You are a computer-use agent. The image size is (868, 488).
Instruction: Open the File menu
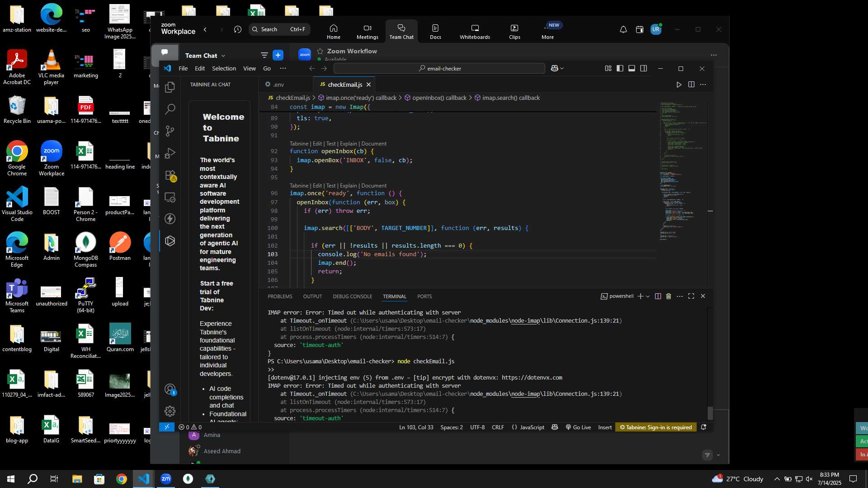tap(183, 68)
